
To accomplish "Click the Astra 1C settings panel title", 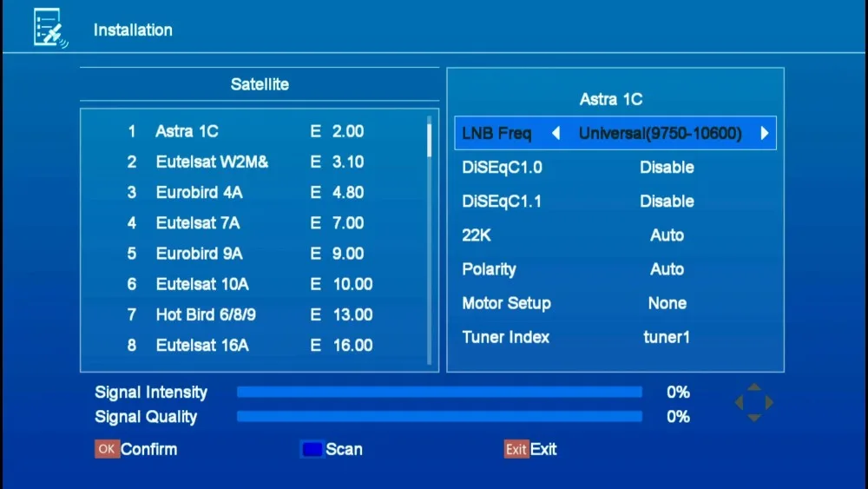I will 610,99.
